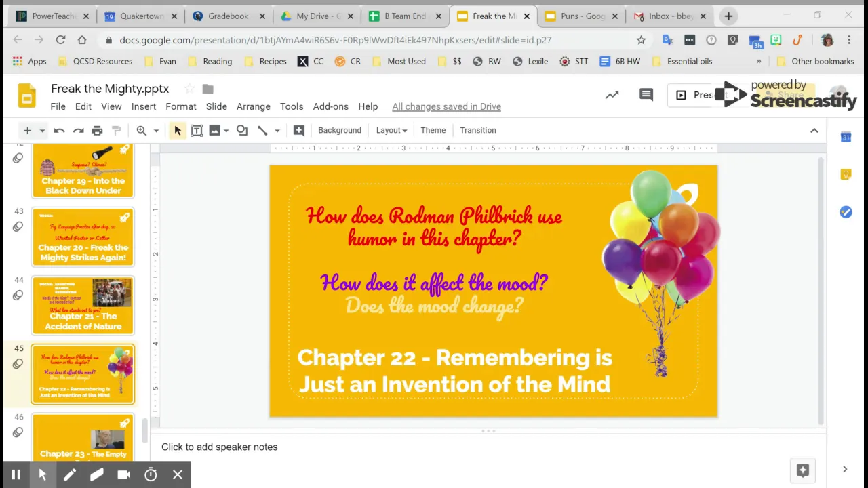Choose the Select cursor tool
The image size is (868, 488).
coord(177,130)
